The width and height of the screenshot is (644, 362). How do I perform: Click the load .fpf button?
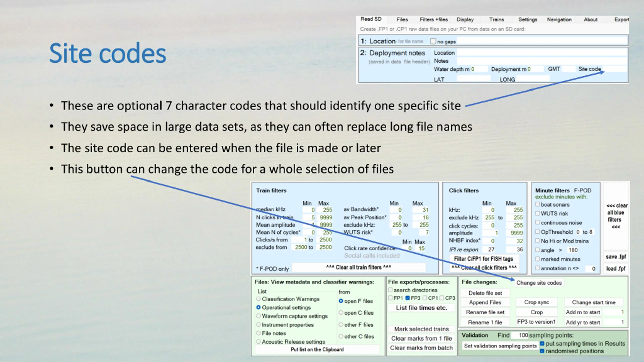pos(616,268)
